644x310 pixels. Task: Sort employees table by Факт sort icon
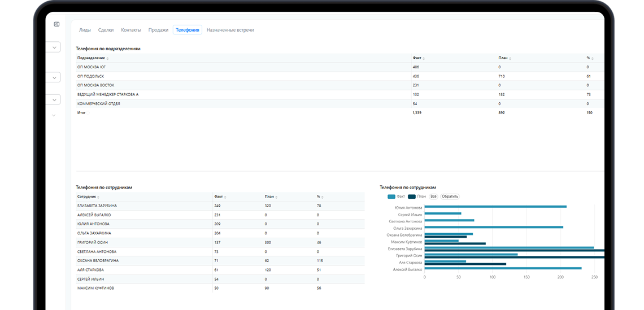click(x=225, y=198)
